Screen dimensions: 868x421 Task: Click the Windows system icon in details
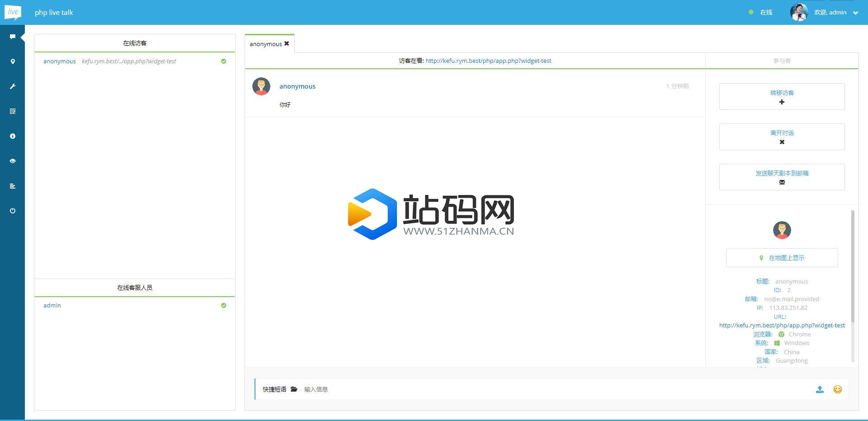click(x=777, y=343)
